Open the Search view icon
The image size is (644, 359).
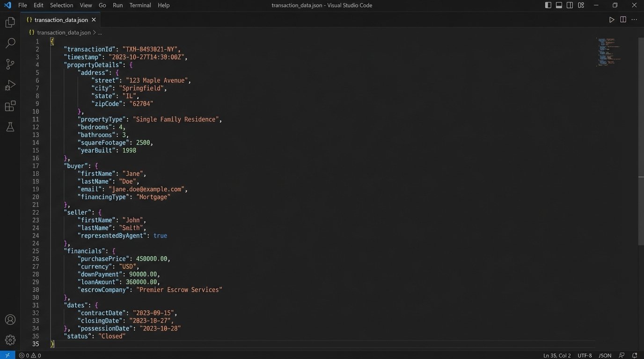(x=10, y=43)
